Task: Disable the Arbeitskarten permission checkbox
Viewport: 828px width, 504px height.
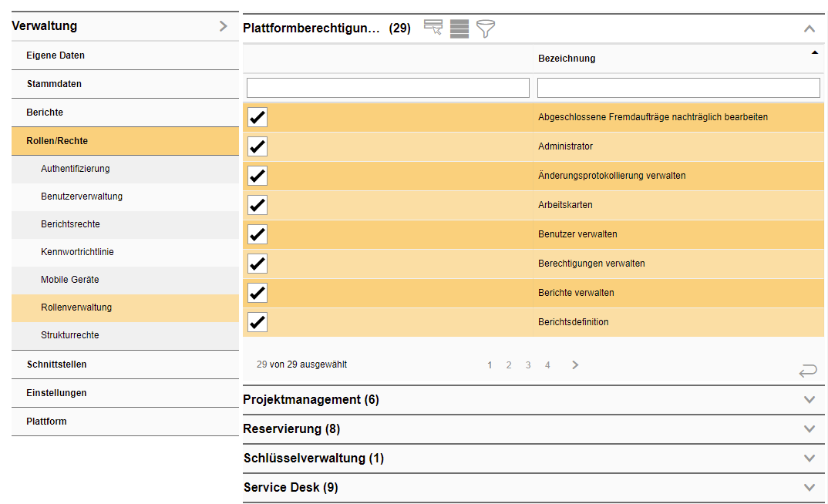Action: (257, 205)
